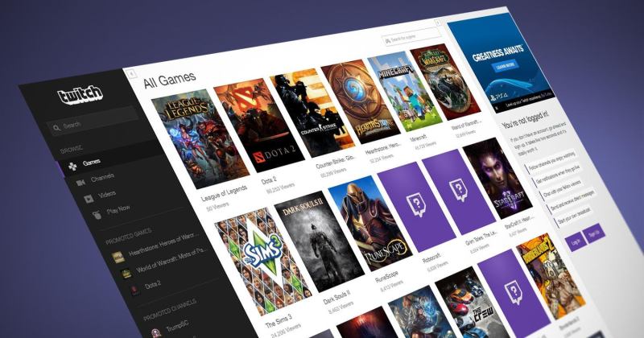Image resolution: width=644 pixels, height=338 pixels.
Task: Open World of Warcraft promoted game icon
Action: 126,274
